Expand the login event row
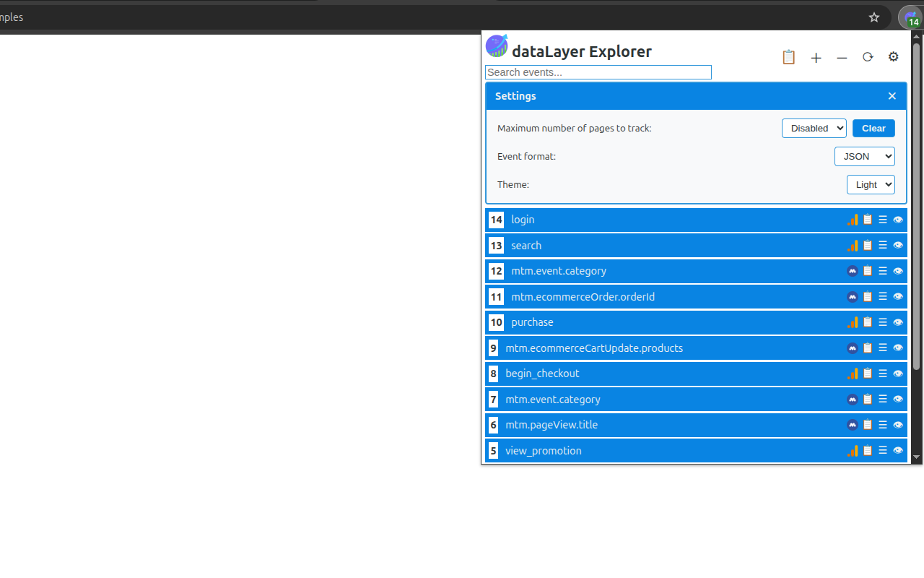 coord(696,220)
